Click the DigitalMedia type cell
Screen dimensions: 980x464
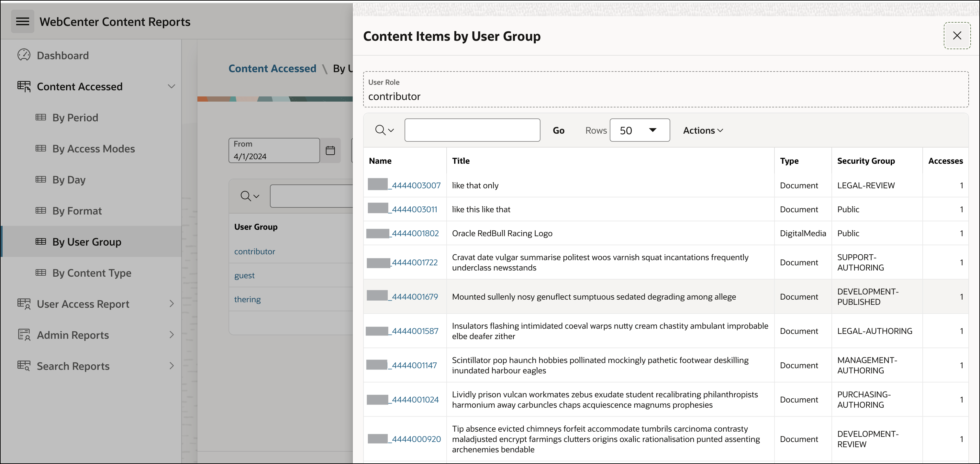pyautogui.click(x=803, y=233)
